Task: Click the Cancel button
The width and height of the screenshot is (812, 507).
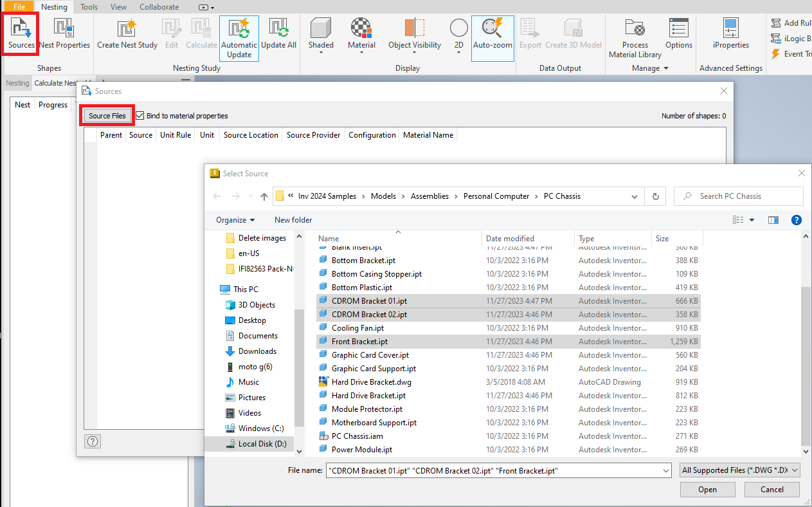Action: [x=772, y=490]
